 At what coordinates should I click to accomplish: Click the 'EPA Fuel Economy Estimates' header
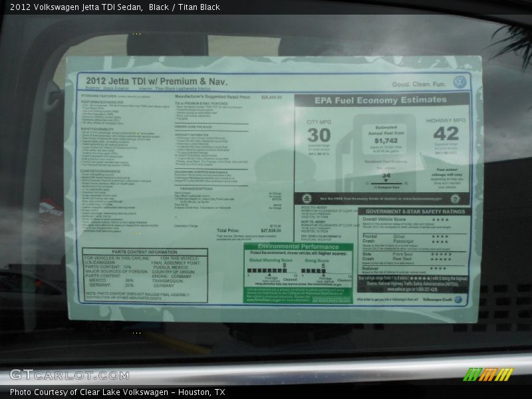pos(380,100)
